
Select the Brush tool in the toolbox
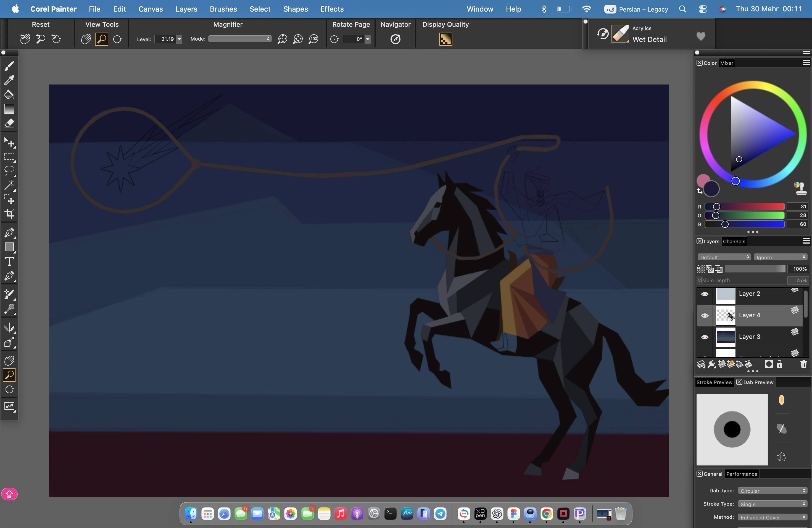10,65
